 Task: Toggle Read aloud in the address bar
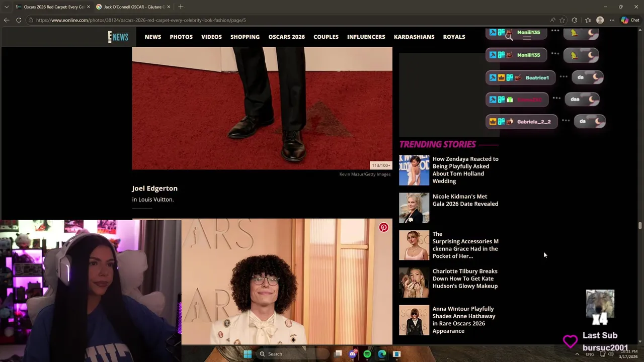point(552,20)
